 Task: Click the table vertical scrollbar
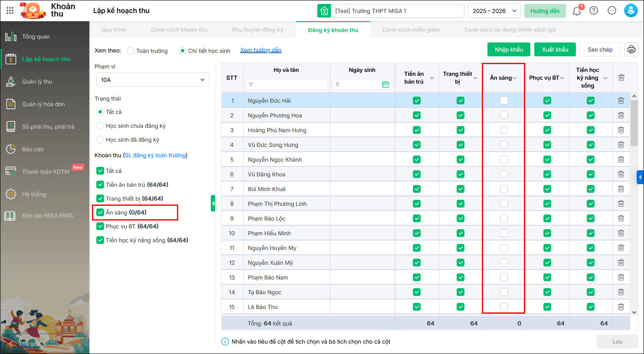[634, 123]
